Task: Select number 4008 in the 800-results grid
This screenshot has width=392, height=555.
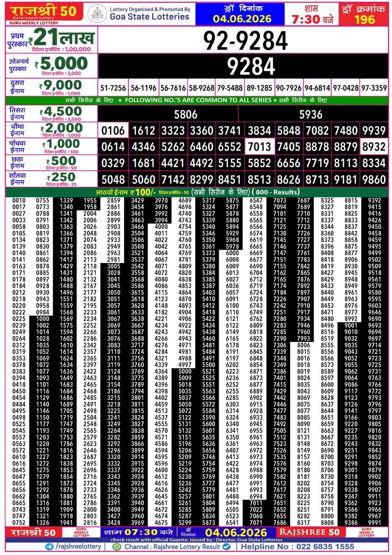Action: 161,227
